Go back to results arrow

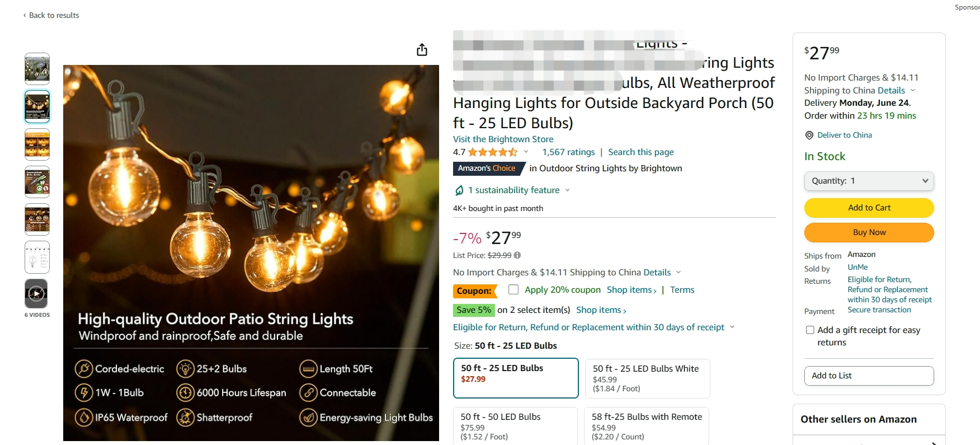pyautogui.click(x=25, y=16)
